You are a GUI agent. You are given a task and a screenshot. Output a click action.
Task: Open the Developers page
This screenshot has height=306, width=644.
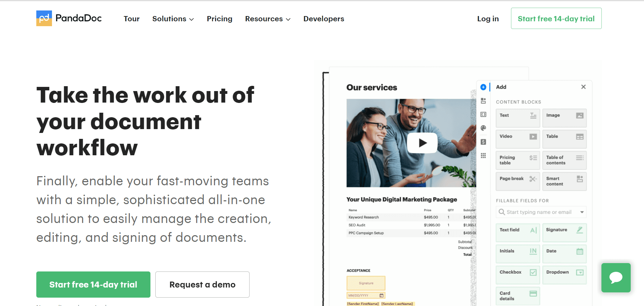[x=324, y=19]
